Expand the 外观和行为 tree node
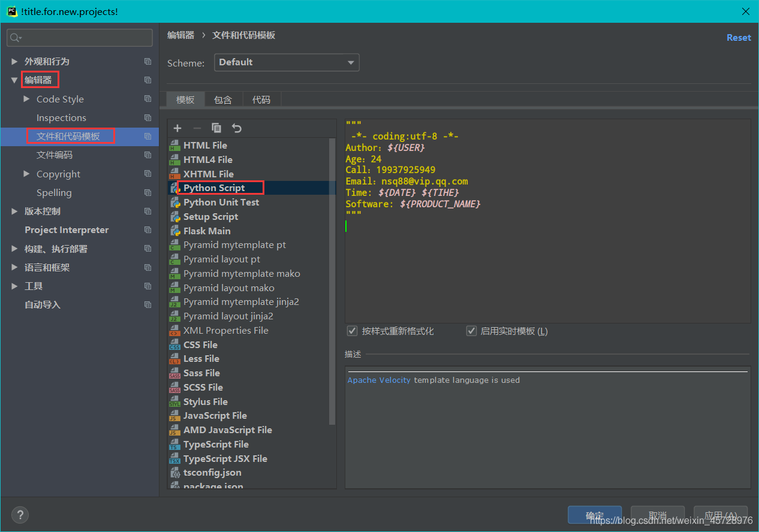Image resolution: width=759 pixels, height=532 pixels. pos(14,62)
